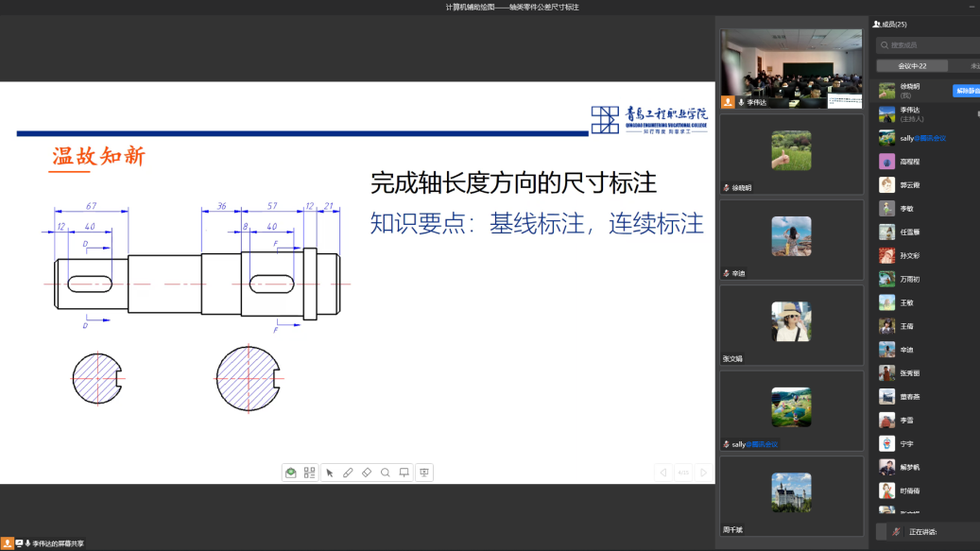Click muted mic icon on sally tile

pyautogui.click(x=726, y=444)
